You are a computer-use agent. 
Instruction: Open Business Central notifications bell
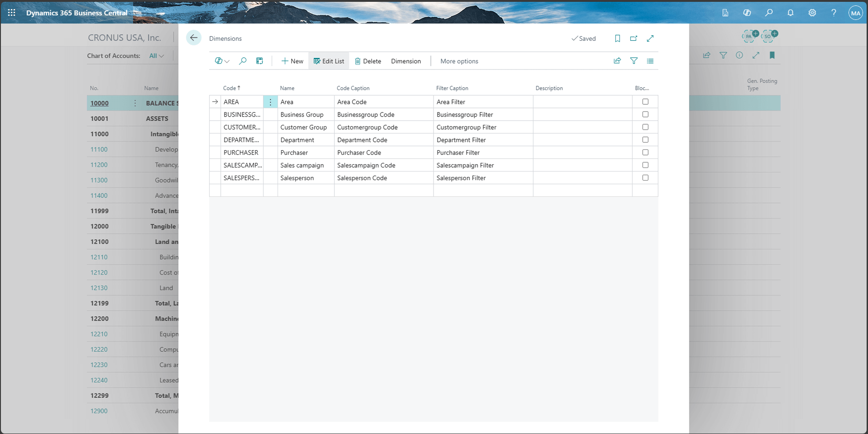tap(790, 13)
